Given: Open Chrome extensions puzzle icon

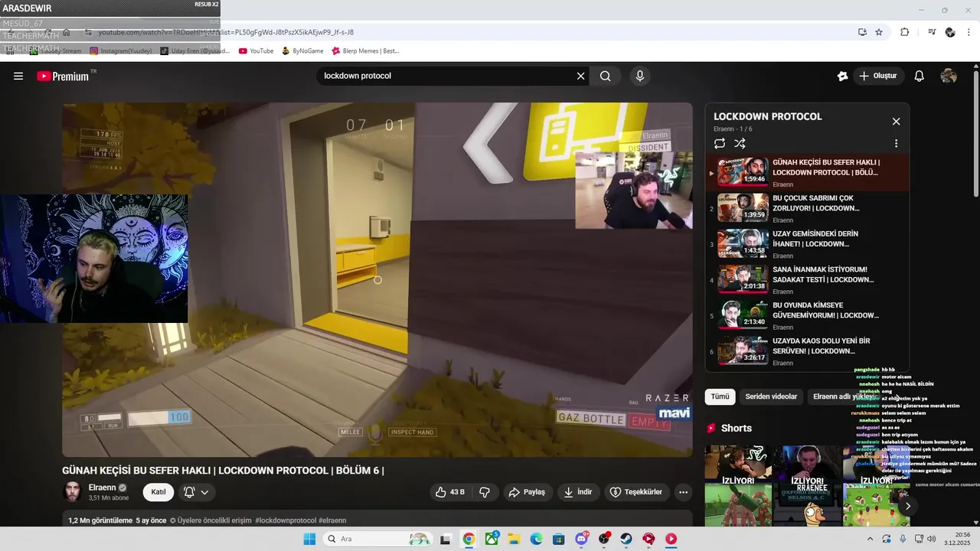Looking at the screenshot, I should (905, 32).
